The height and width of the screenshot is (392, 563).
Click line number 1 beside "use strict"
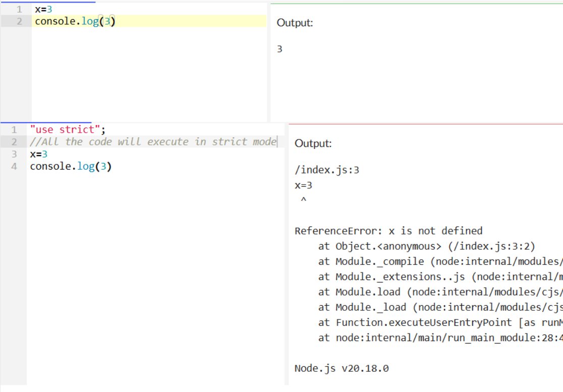14,130
